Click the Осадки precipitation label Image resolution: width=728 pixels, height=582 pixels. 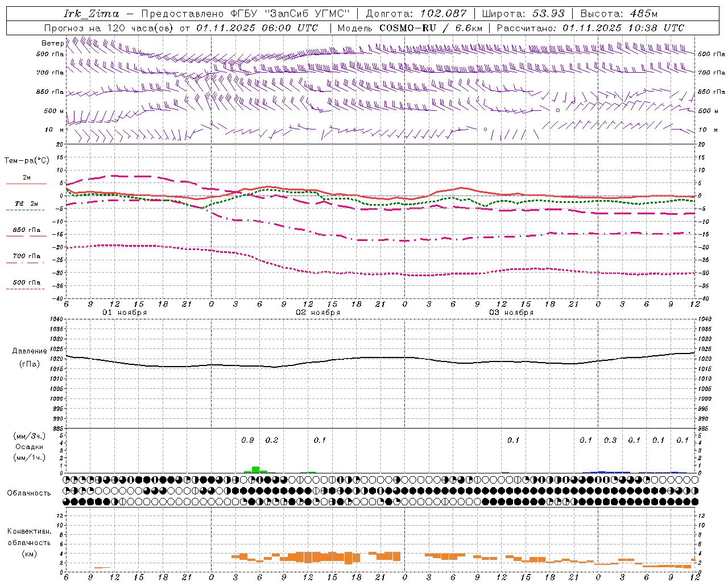coord(30,447)
